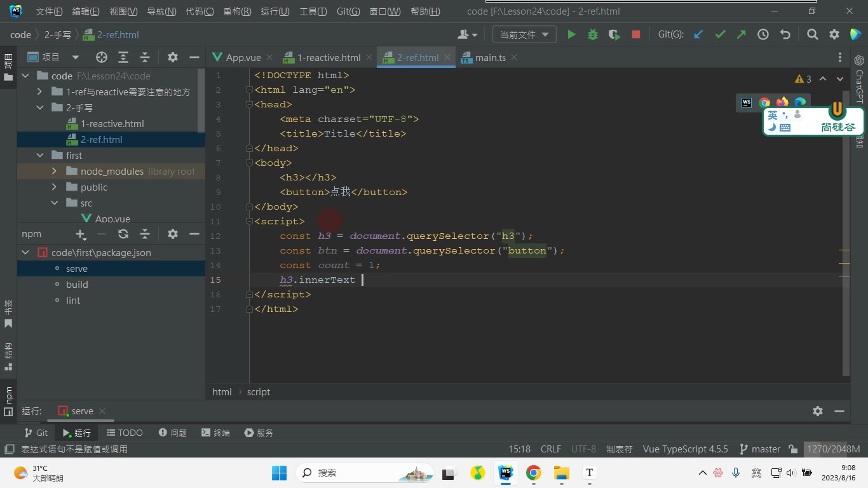Open file preview in Chrome browser icon
This screenshot has width=868, height=488.
coord(764,102)
